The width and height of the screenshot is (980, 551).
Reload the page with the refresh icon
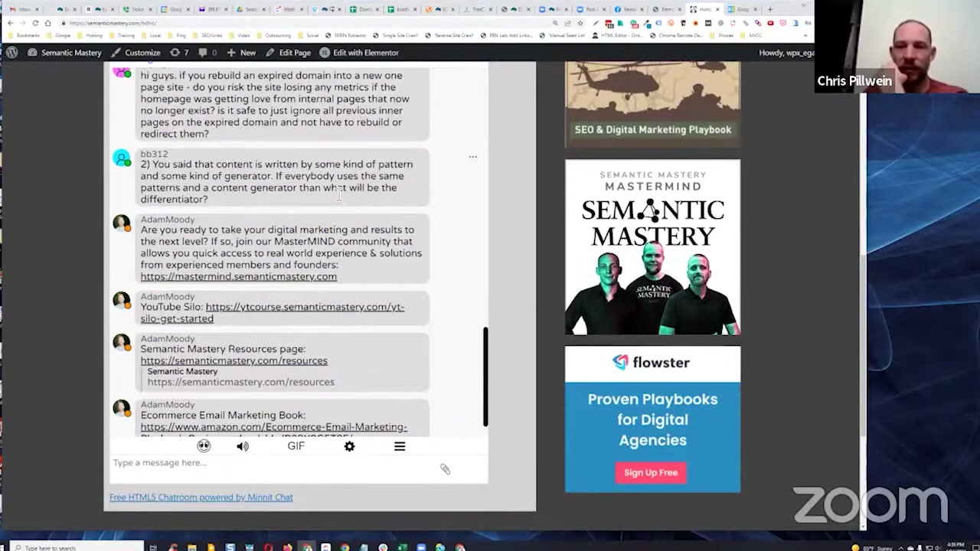(x=35, y=23)
